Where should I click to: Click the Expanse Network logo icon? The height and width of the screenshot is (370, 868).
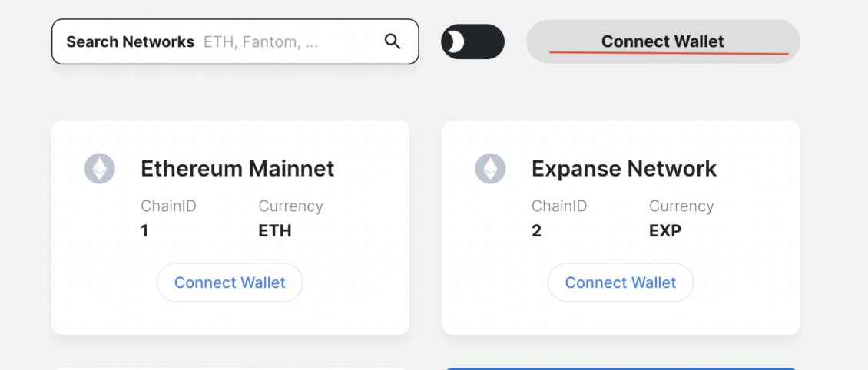(490, 168)
